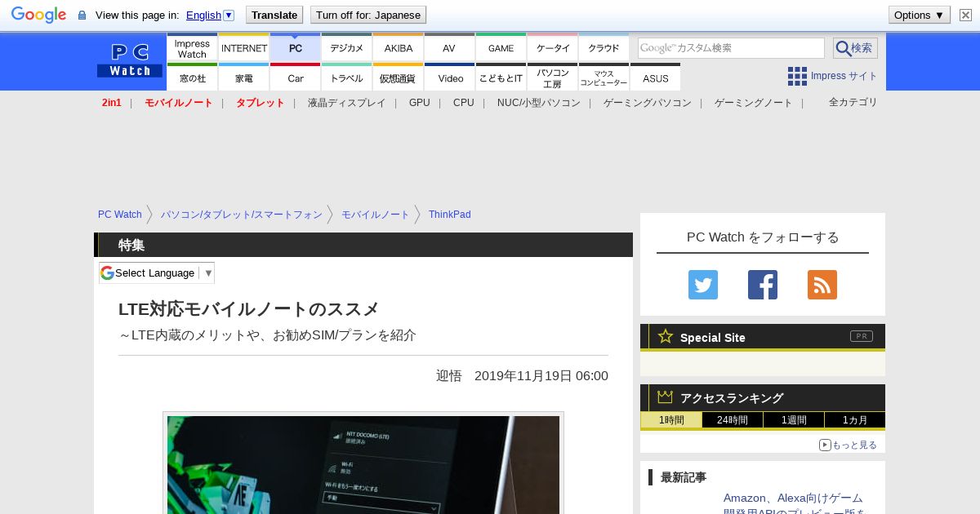Click the パソコン/タブレット/スマートフォン breadcrumb
Viewport: 980px width, 514px height.
242,215
